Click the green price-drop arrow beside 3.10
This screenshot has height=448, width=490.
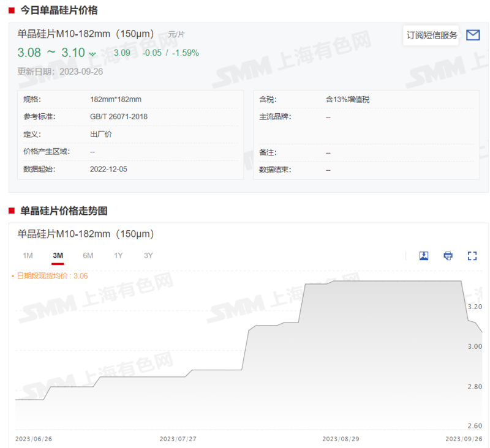click(92, 53)
